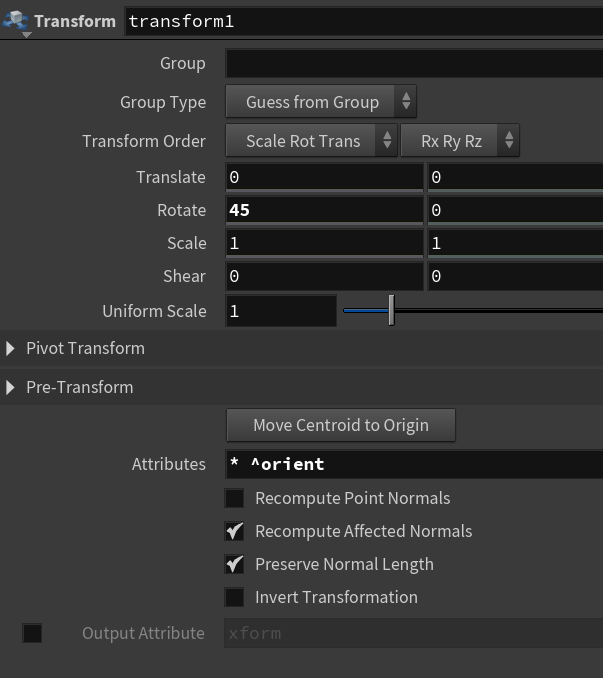Viewport: 603px width, 678px height.
Task: Click the Attributes label
Action: 169,464
